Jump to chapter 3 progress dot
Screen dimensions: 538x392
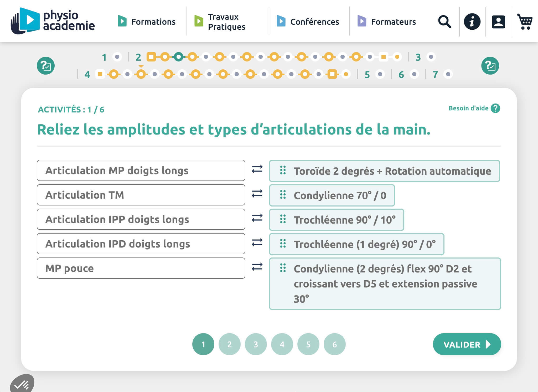(x=431, y=57)
